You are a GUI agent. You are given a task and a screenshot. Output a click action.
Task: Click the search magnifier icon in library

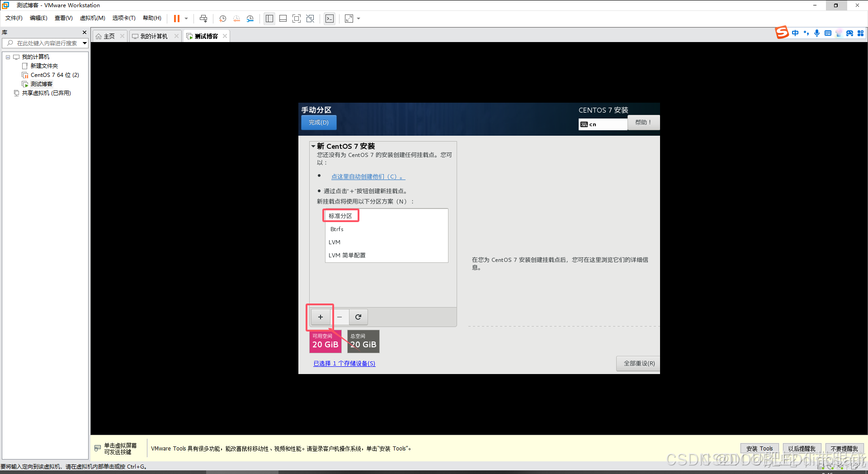pos(10,43)
